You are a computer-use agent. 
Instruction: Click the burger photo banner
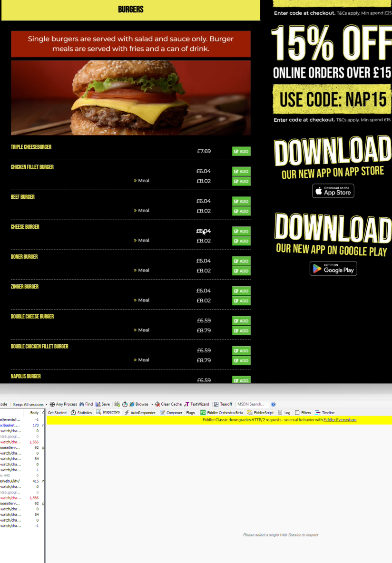pos(131,97)
